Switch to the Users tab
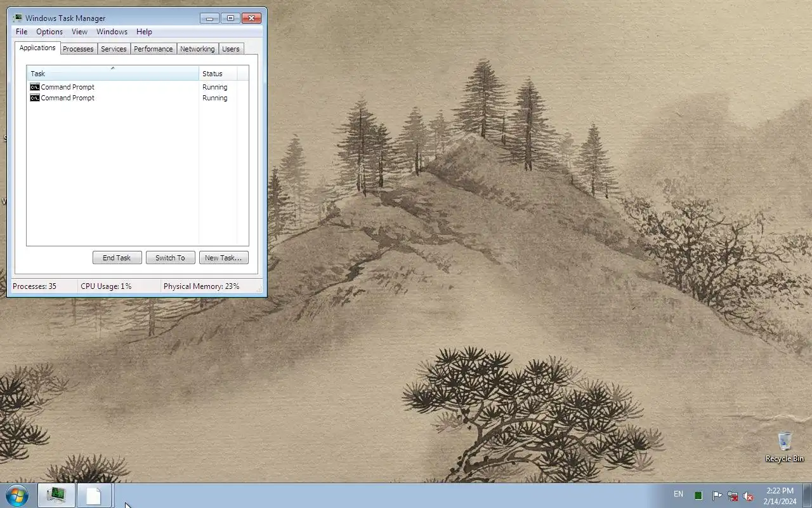This screenshot has width=812, height=508. pyautogui.click(x=231, y=49)
